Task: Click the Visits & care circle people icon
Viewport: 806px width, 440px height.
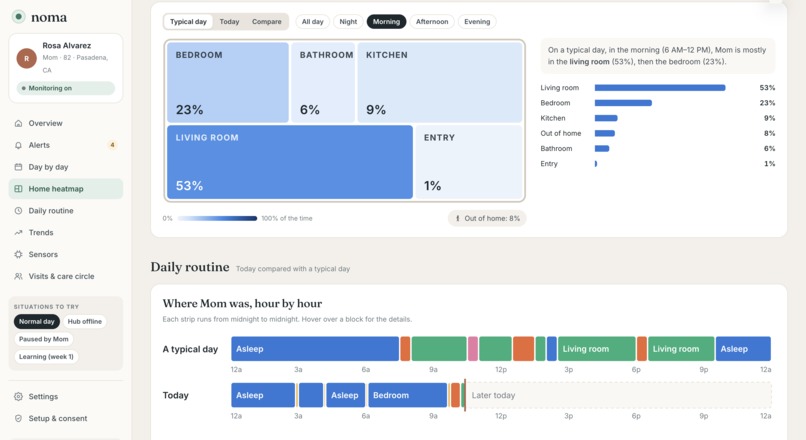Action: tap(19, 276)
